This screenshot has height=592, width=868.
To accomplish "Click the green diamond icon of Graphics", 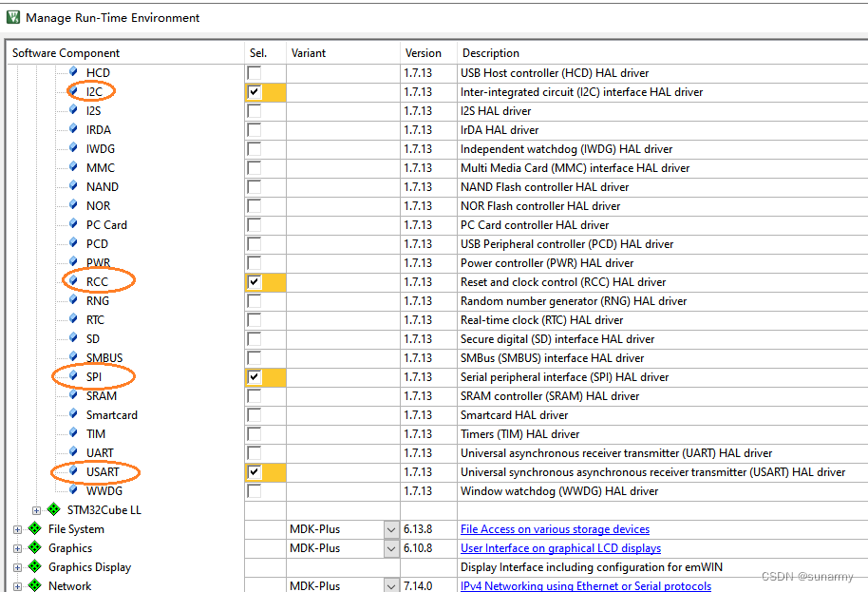I will [x=35, y=547].
